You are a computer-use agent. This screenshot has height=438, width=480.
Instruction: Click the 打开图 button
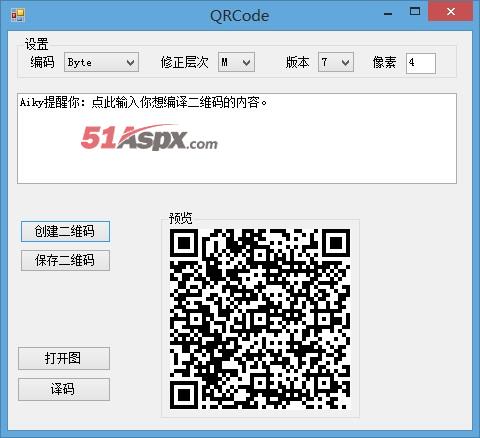(64, 358)
